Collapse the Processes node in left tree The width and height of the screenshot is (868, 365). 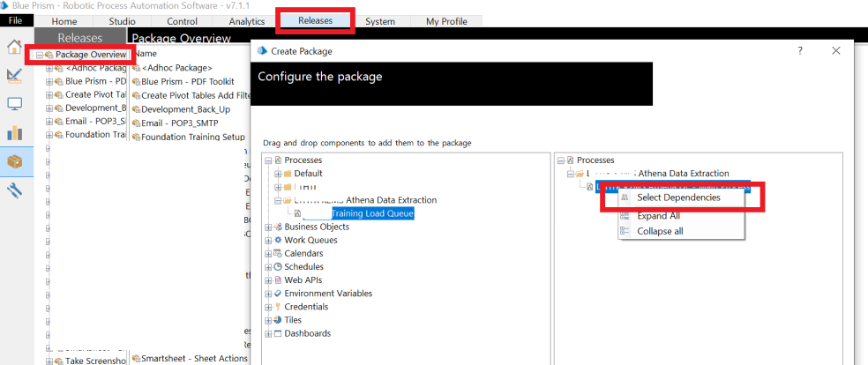coord(269,160)
